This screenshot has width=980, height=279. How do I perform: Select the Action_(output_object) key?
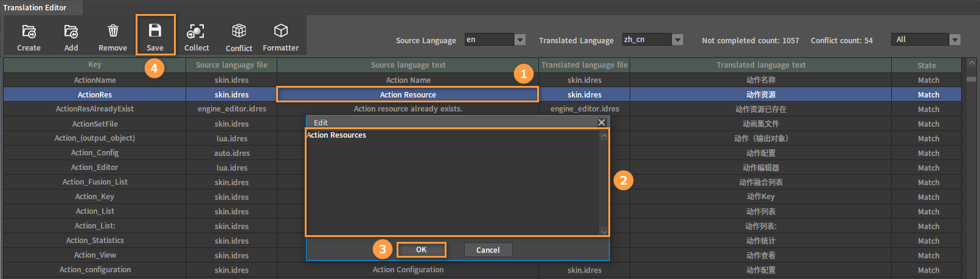point(95,138)
